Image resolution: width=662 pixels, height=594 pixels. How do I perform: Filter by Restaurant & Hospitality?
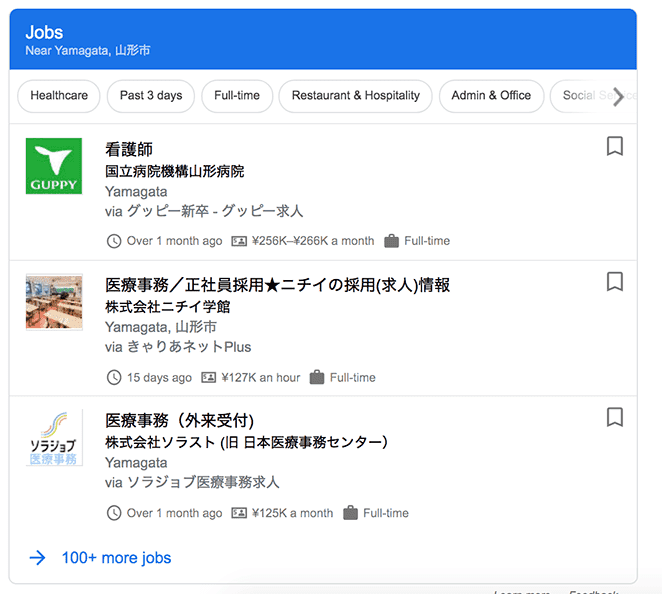[x=355, y=96]
